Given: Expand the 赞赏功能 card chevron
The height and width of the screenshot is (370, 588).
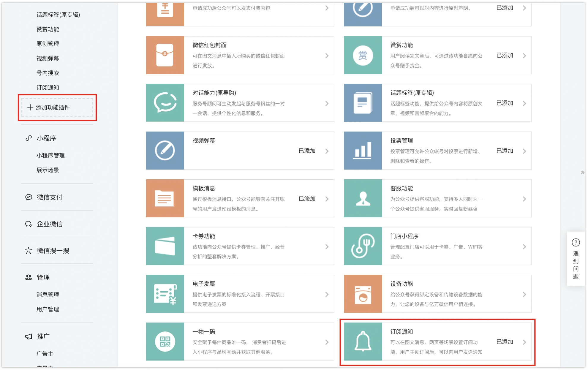Looking at the screenshot, I should [x=524, y=56].
